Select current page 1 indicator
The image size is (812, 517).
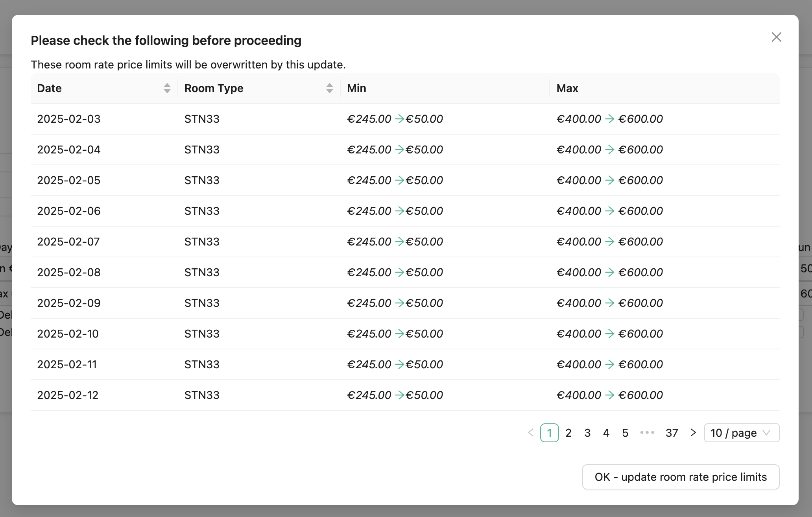coord(550,433)
